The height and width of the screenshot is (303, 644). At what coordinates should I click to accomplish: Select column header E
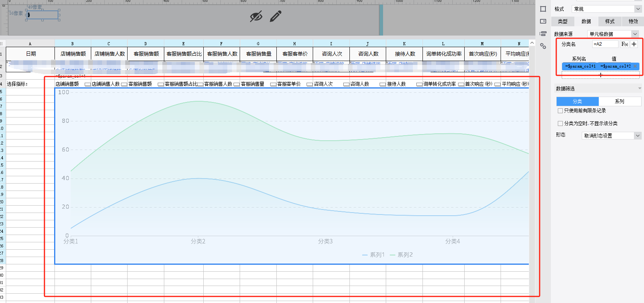(x=184, y=44)
